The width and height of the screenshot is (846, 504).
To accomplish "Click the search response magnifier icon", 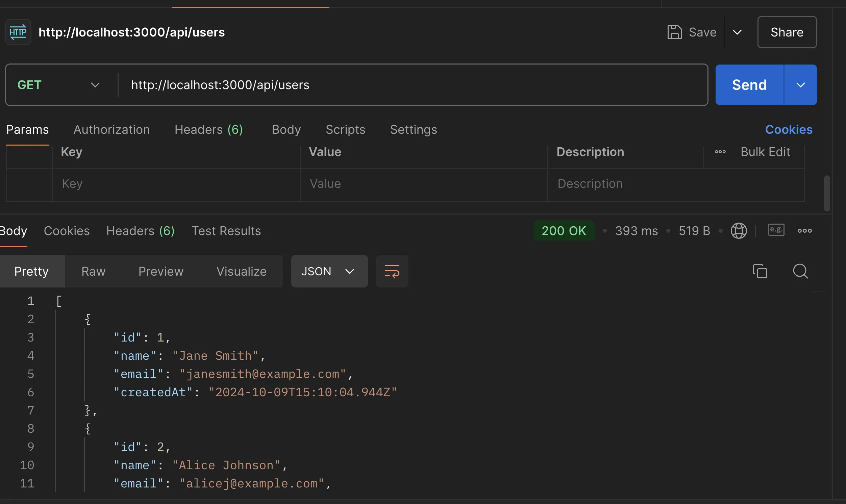I will coord(800,272).
